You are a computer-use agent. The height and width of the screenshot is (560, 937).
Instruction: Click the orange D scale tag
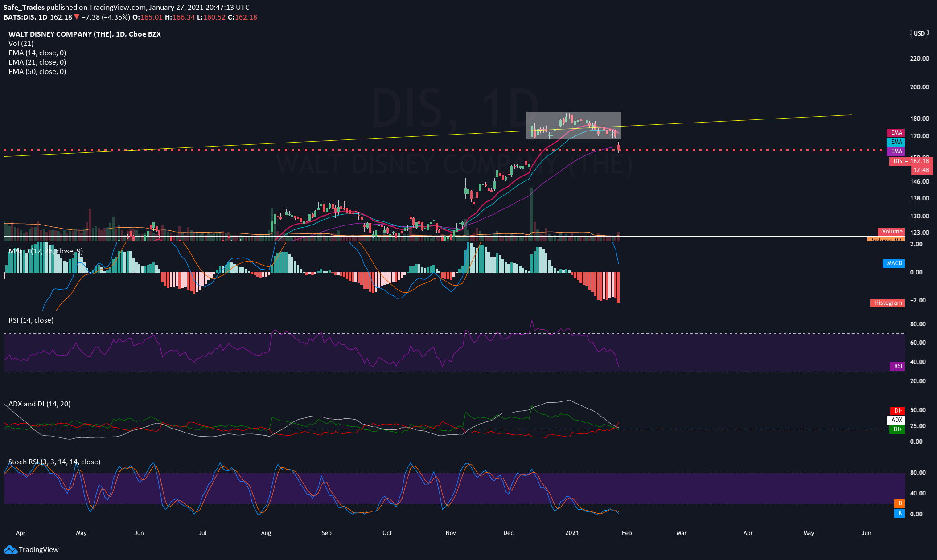(x=900, y=503)
